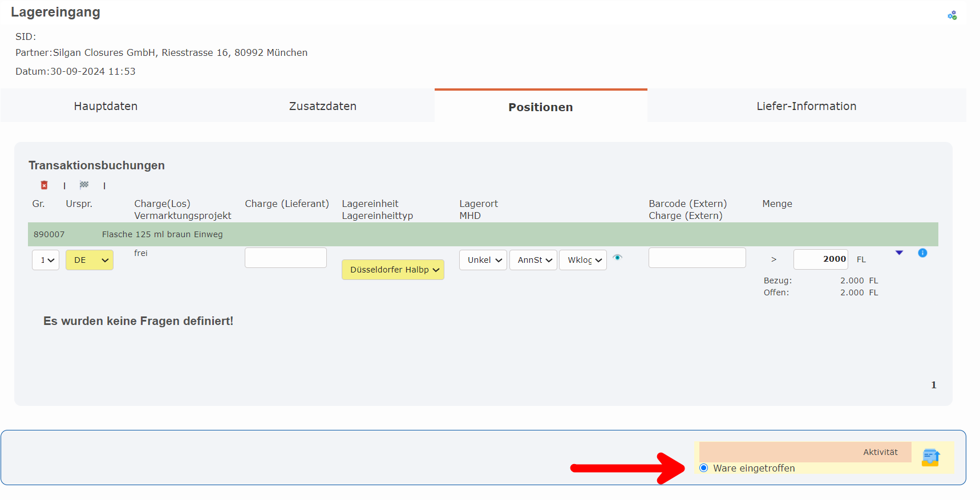Click the Datum 30-09-2024 11:53 text

(x=75, y=71)
